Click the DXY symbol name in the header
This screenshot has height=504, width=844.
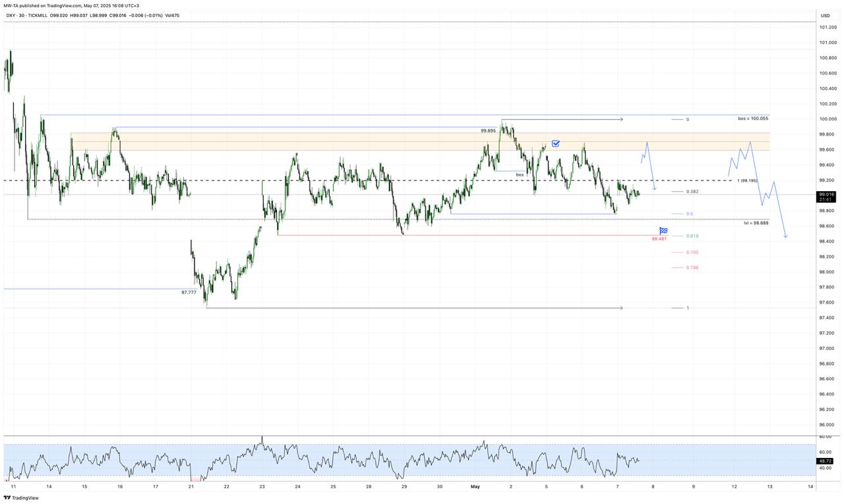(11, 15)
